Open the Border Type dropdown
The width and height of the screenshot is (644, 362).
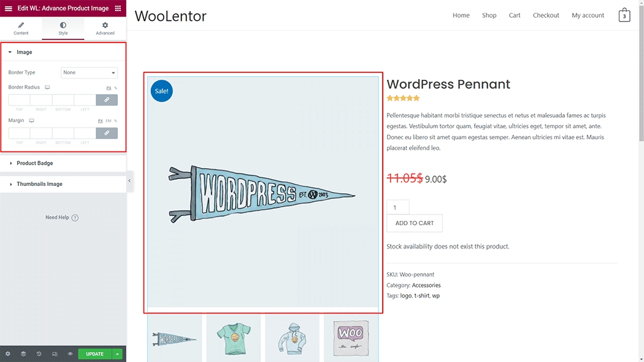89,72
